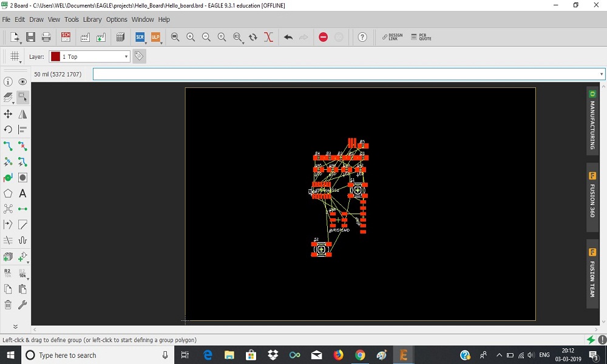The width and height of the screenshot is (607, 364).
Task: Select the Move tool
Action: pos(8,113)
